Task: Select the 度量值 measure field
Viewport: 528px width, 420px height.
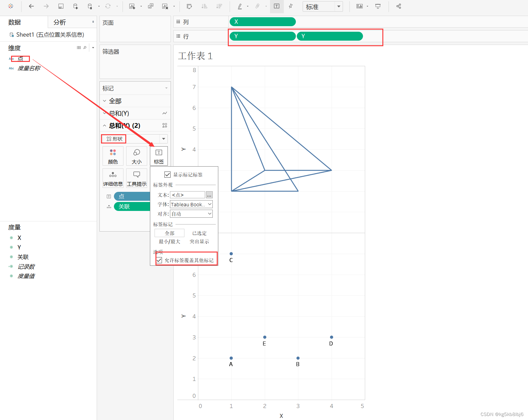Action: 26,276
